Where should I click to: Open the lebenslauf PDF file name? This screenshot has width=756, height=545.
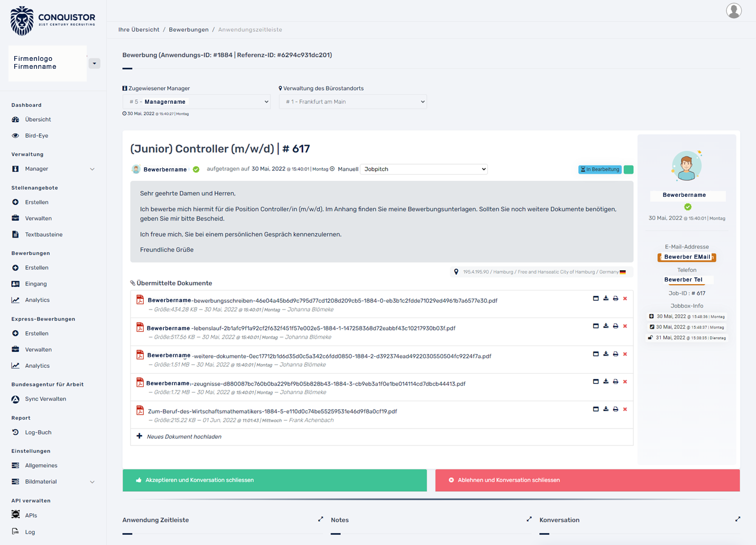point(301,328)
